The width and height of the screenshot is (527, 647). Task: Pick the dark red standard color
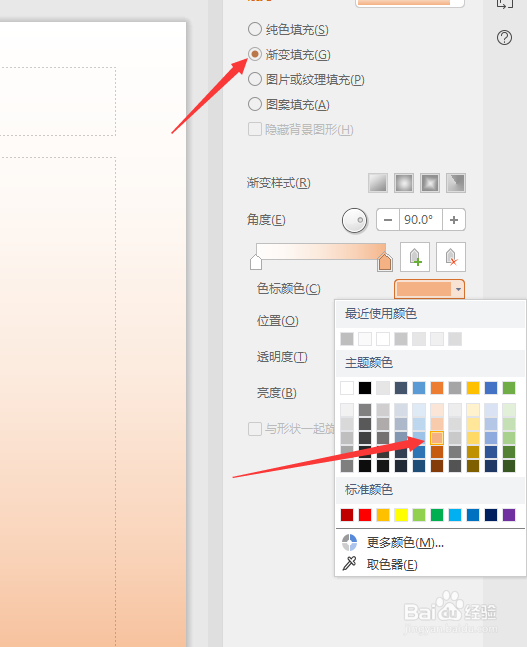pyautogui.click(x=347, y=515)
